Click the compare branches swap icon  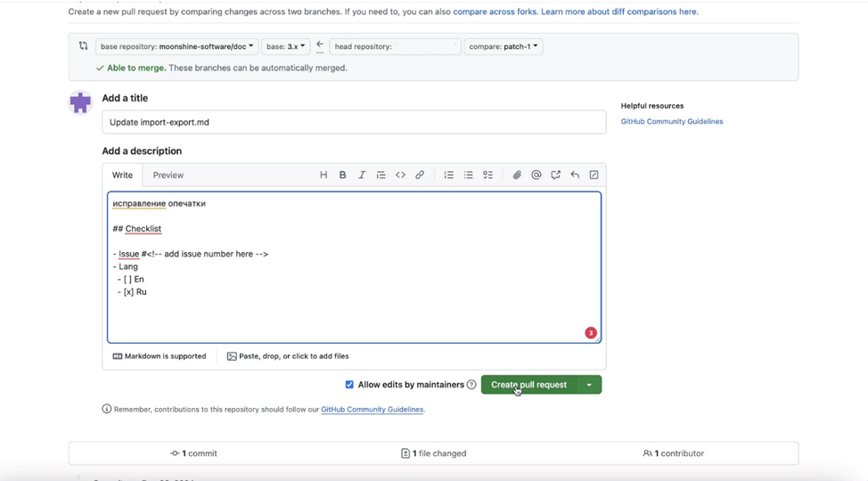83,46
